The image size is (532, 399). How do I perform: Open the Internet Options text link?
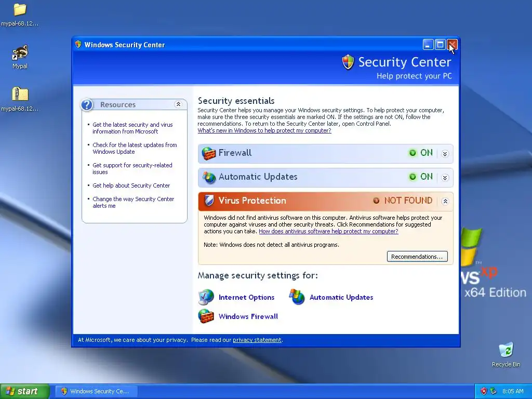[247, 297]
